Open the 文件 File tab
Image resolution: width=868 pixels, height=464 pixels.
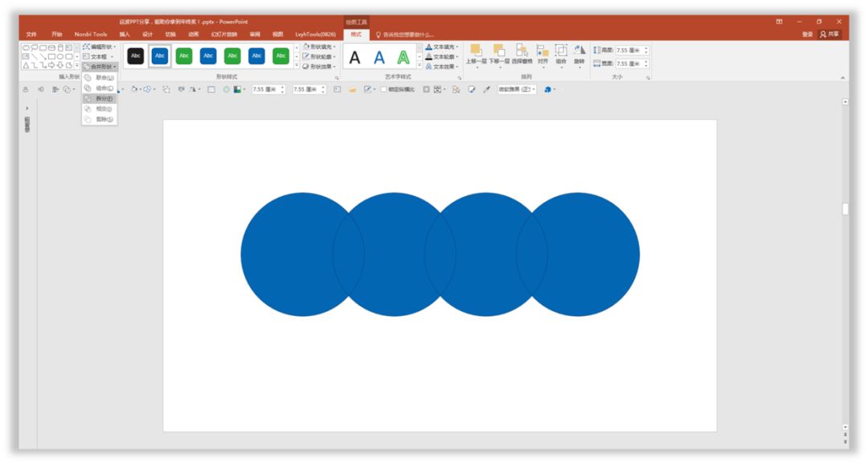coord(31,35)
